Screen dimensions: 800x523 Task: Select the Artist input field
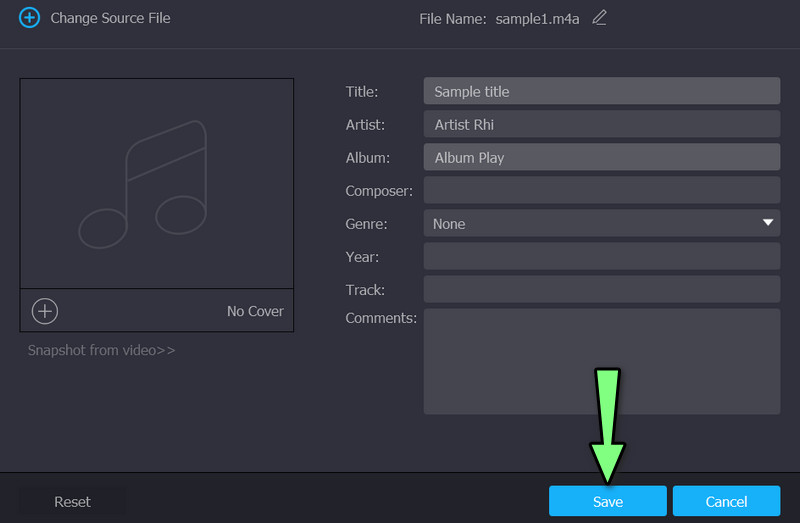coord(601,124)
